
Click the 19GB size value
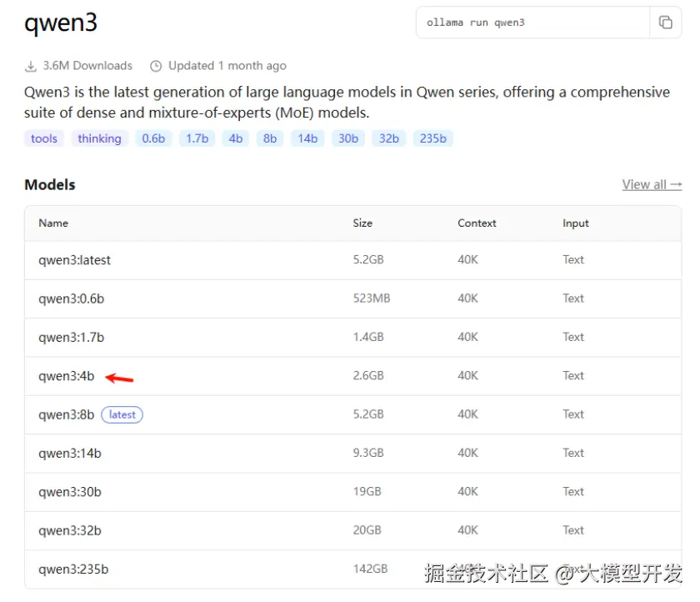click(x=367, y=491)
